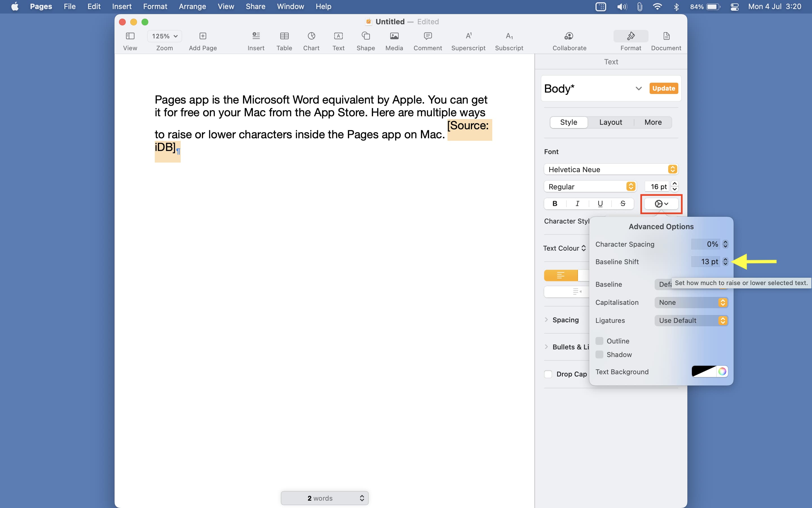Open the Shape toolbar icon

(366, 36)
